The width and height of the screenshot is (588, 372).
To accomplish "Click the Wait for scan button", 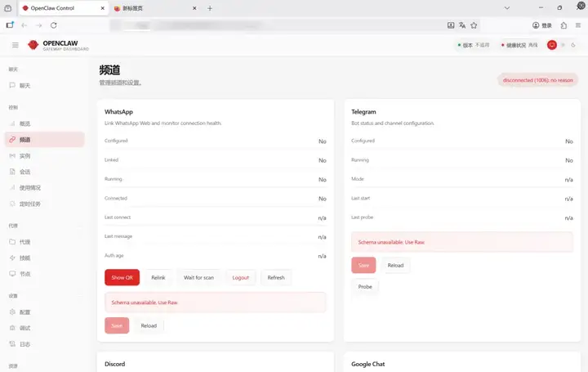I will click(198, 277).
